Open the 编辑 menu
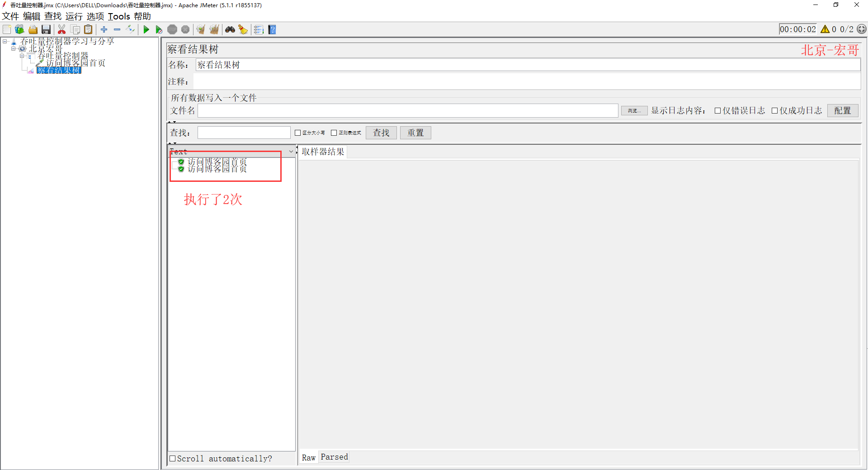 point(32,16)
